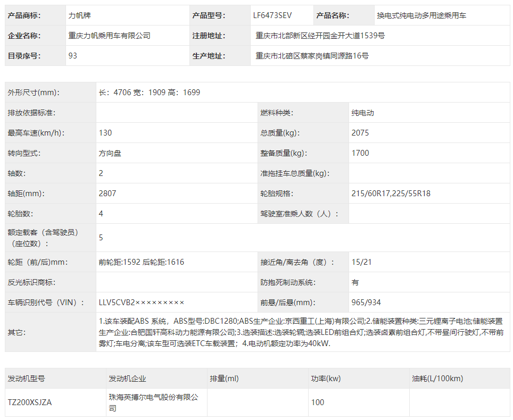Click approach/departure angle value 15/21
Image resolution: width=513 pixels, height=420 pixels.
[361, 262]
